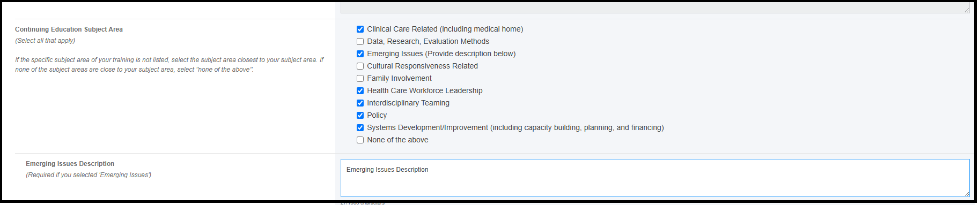Screen dimensions: 980x205
Task: Check the Data, Research, Evaluation Methods box
Action: point(360,42)
